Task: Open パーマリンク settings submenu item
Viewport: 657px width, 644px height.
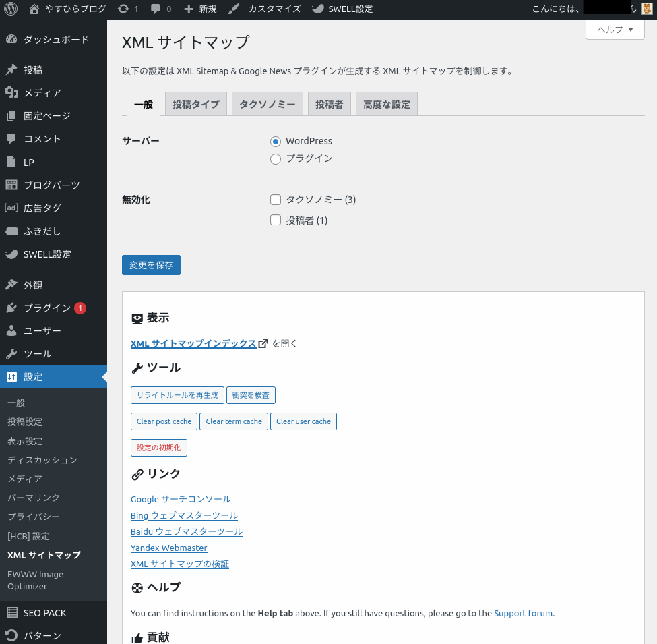Action: (x=34, y=498)
